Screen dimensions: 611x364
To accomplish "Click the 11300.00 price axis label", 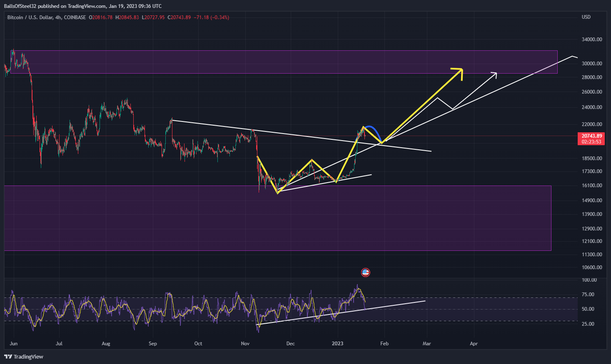I will [592, 255].
